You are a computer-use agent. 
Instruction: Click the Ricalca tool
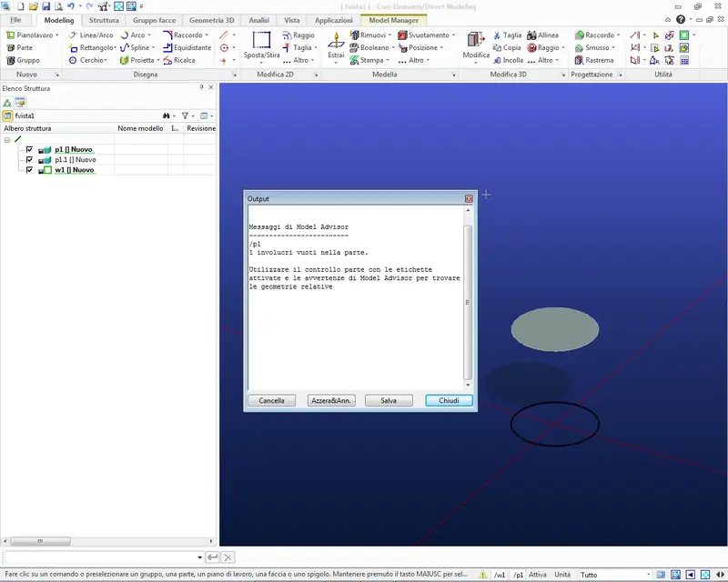click(x=179, y=60)
